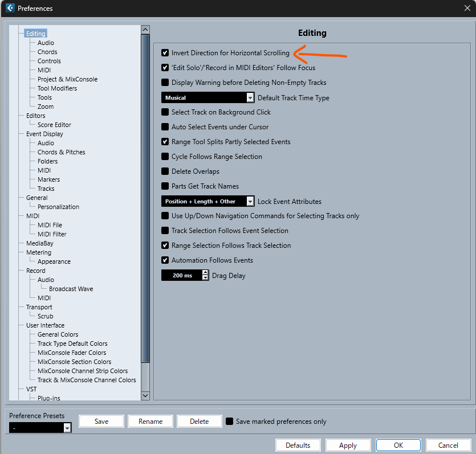
Task: Click the Drag Delay value field
Action: coord(181,276)
